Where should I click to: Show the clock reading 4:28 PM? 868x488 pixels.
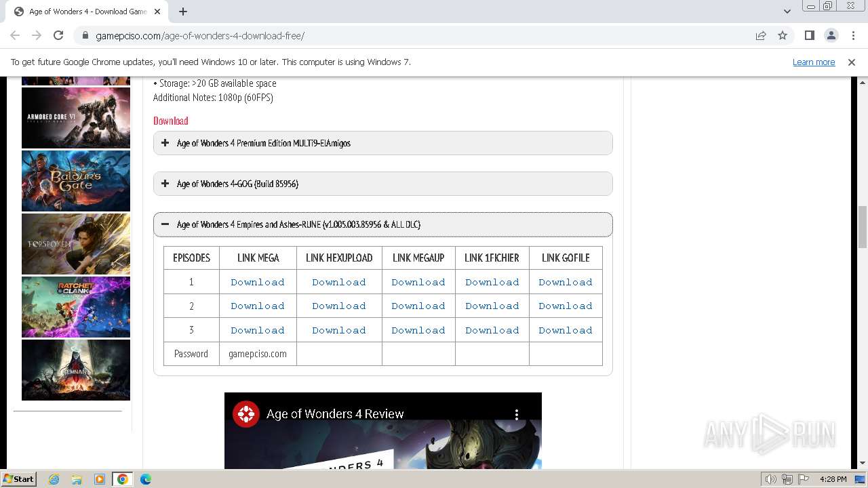click(x=833, y=479)
